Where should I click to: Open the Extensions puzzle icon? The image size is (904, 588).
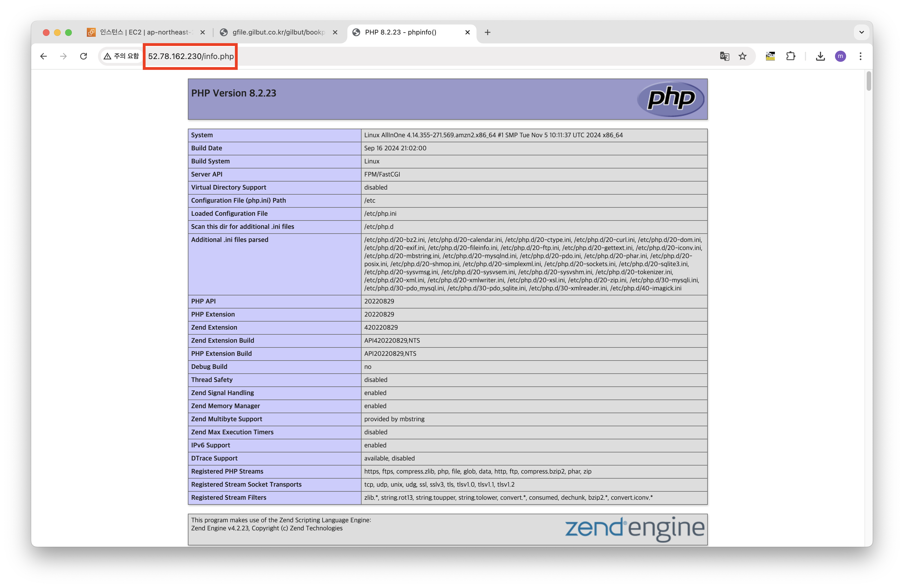tap(790, 56)
